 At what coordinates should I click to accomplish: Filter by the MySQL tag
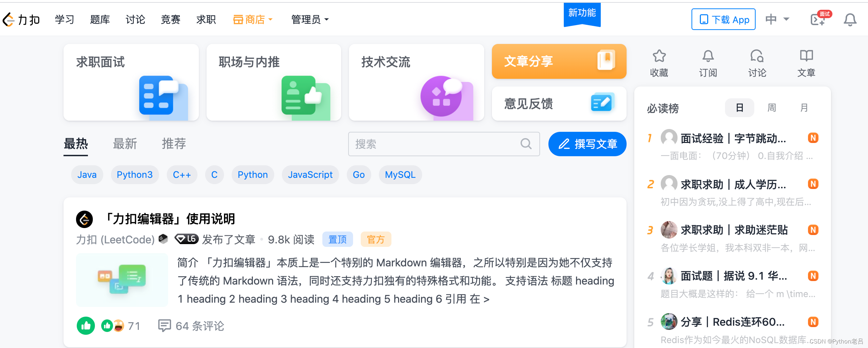click(x=400, y=175)
